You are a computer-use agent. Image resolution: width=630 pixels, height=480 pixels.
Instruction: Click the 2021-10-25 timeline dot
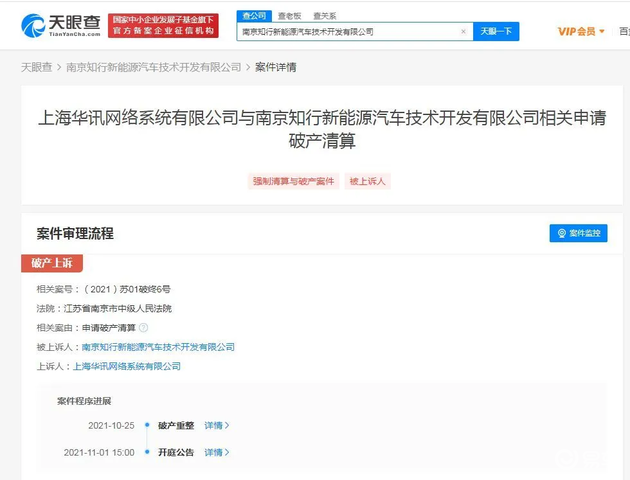pyautogui.click(x=147, y=426)
